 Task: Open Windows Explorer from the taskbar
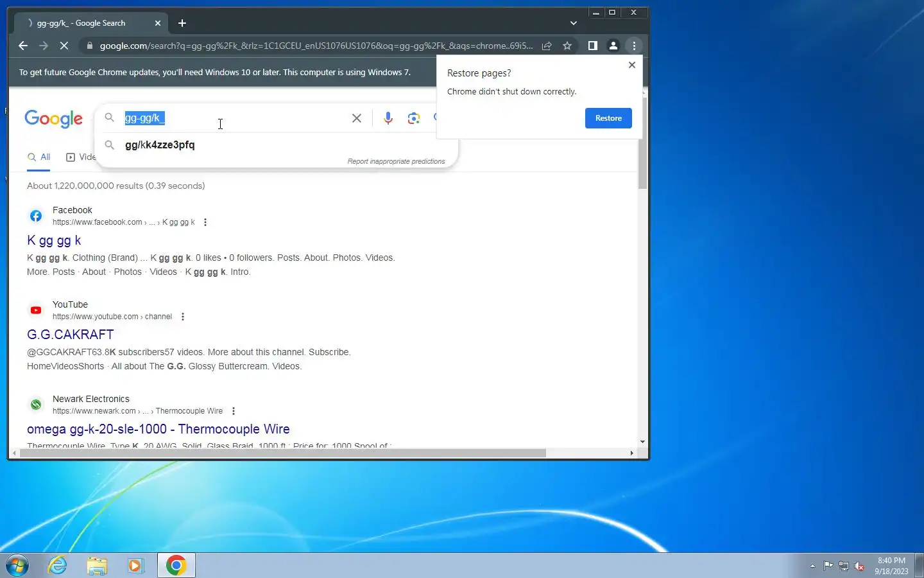coord(97,566)
